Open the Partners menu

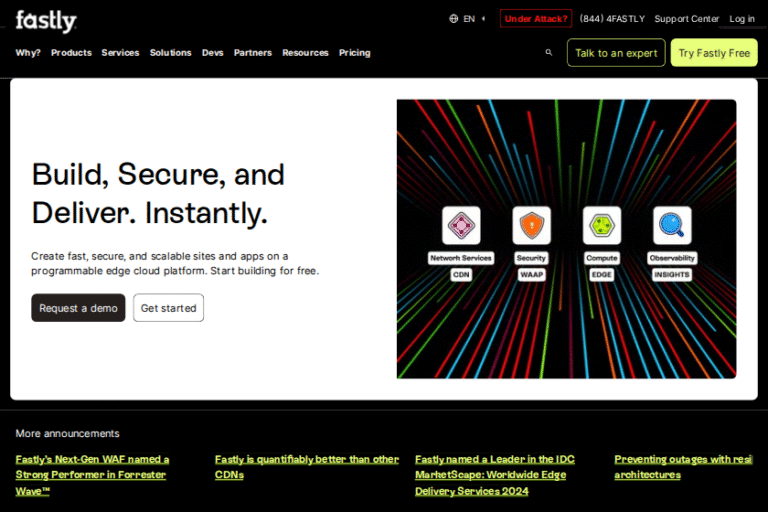(x=253, y=52)
